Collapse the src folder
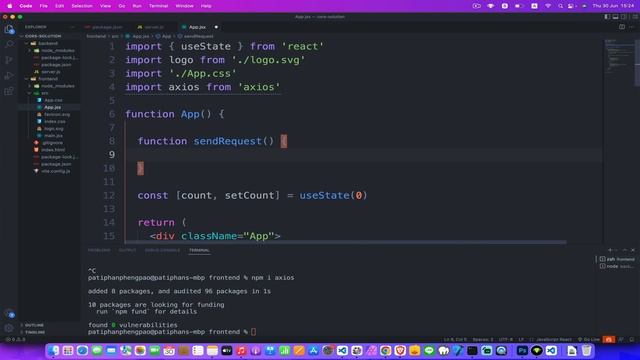Screen dimensions: 640x360 (44, 93)
